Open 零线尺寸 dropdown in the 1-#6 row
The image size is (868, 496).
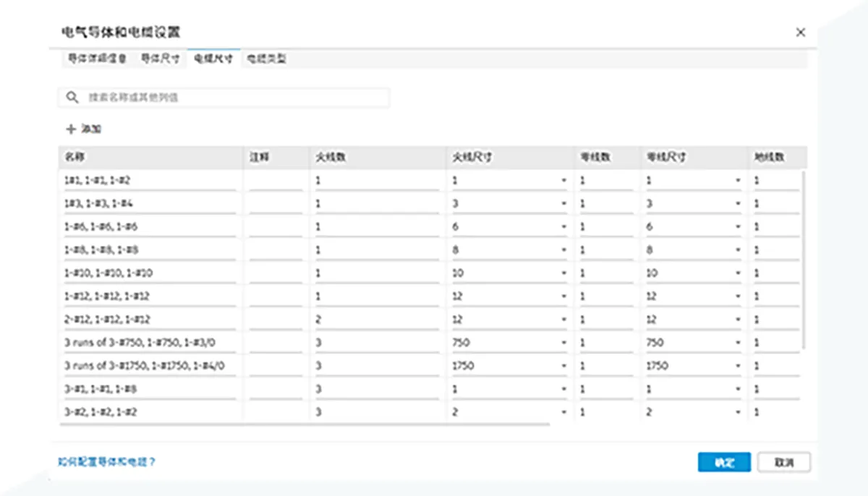[x=738, y=227]
